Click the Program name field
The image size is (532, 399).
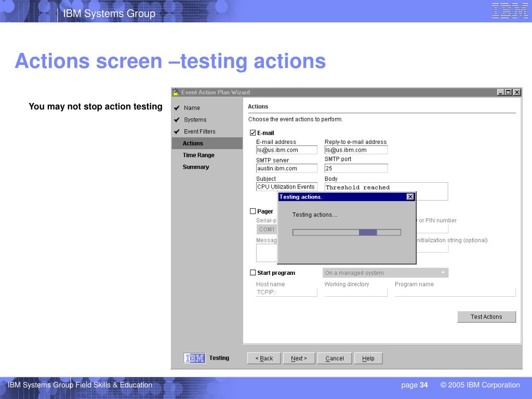(x=455, y=292)
